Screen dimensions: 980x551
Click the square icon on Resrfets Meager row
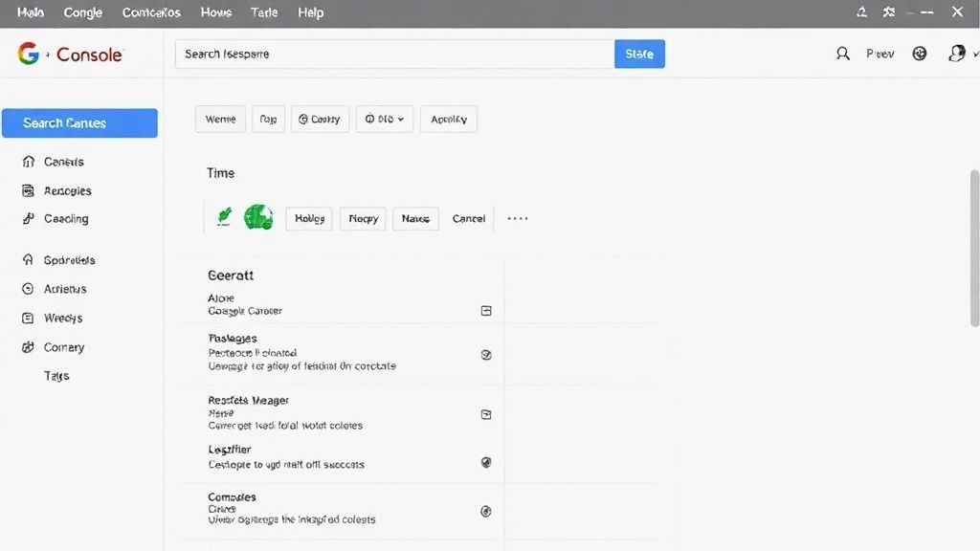486,414
